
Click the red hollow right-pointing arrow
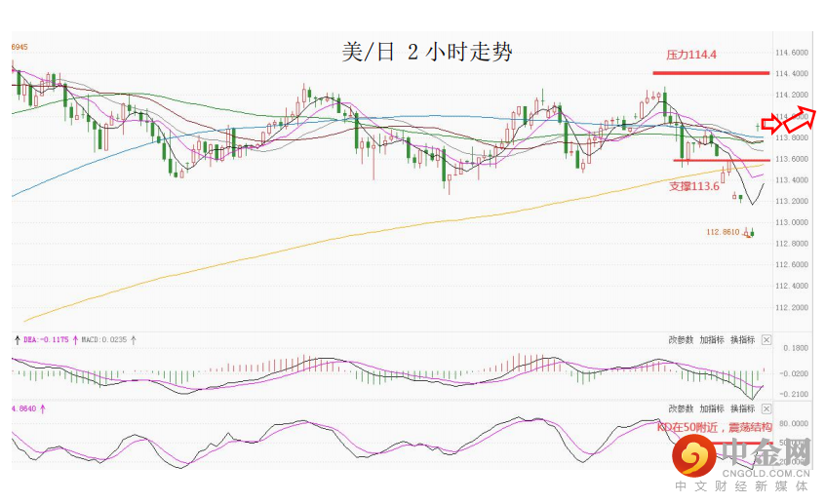pos(771,123)
